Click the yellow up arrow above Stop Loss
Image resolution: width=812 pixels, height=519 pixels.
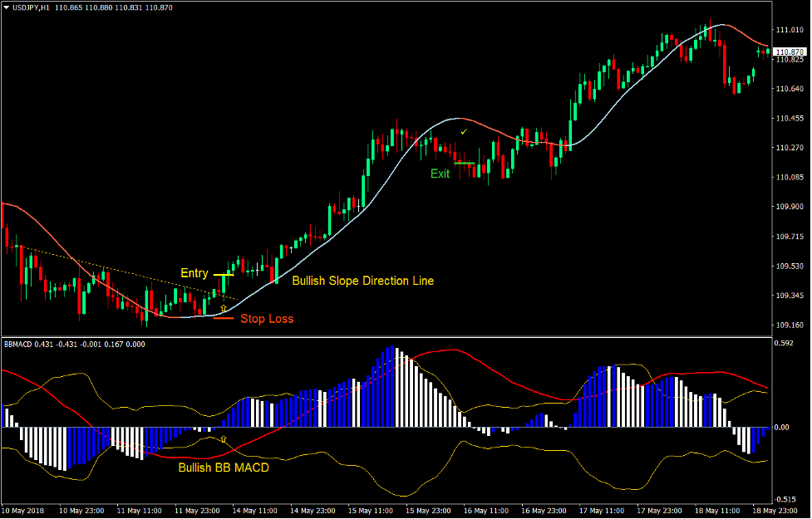[223, 308]
